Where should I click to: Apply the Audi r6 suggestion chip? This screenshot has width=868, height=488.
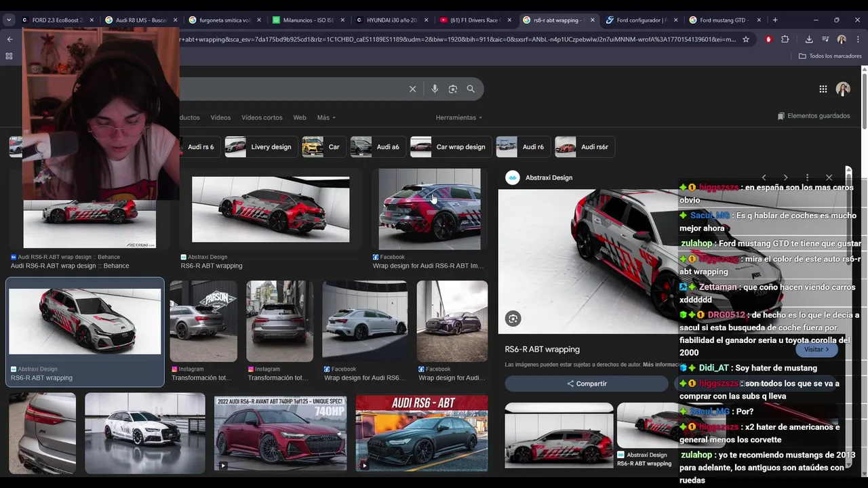click(523, 147)
